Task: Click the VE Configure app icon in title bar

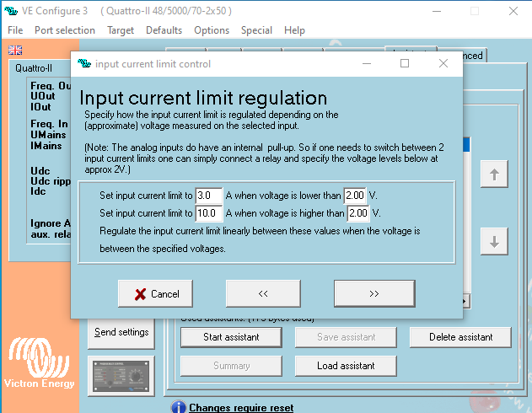Action: pyautogui.click(x=10, y=11)
